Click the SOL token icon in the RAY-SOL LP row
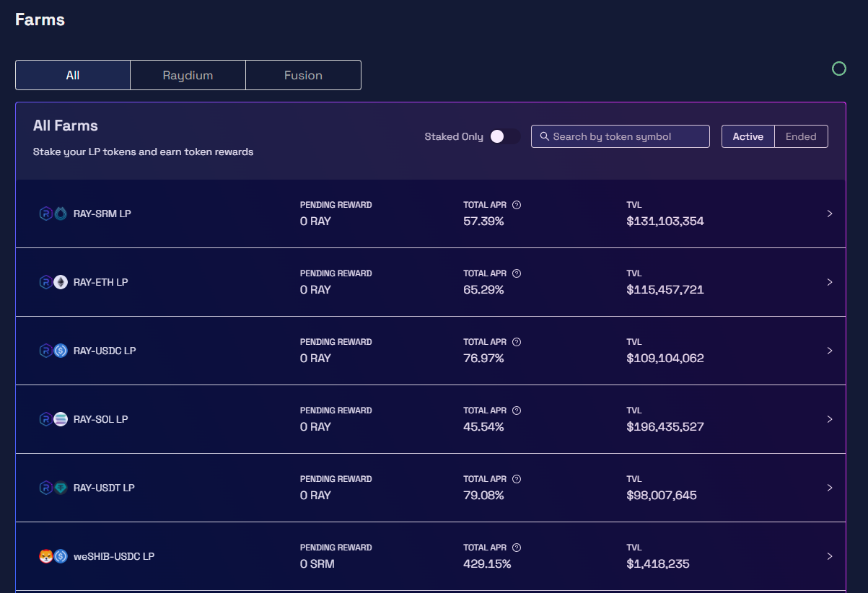Viewport: 868px width, 593px height. [x=61, y=419]
